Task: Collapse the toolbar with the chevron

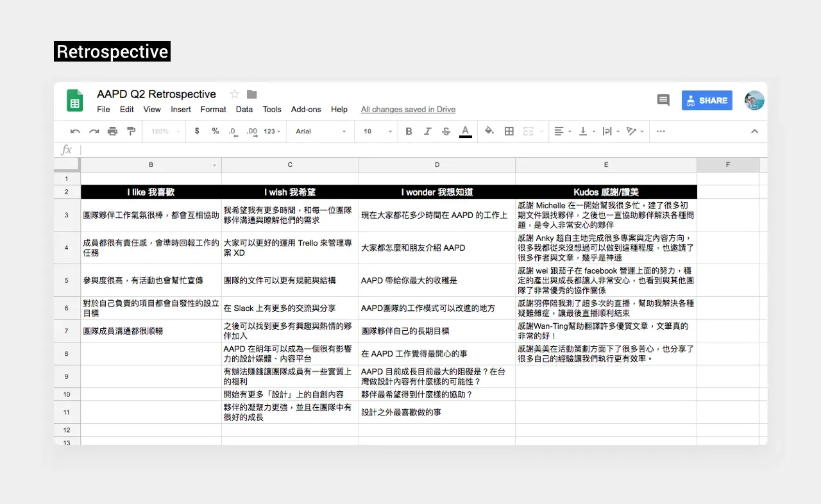Action: tap(754, 131)
